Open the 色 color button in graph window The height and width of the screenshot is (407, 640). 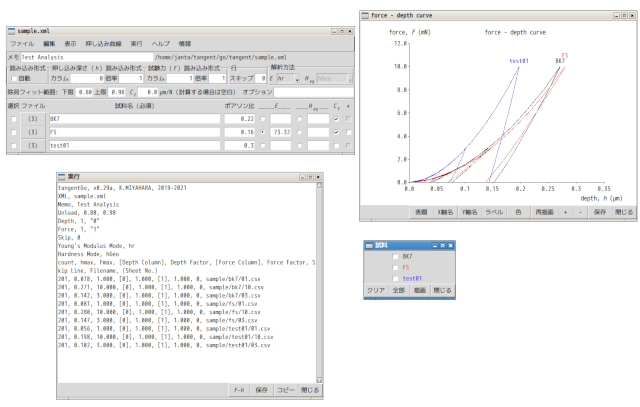pyautogui.click(x=518, y=212)
